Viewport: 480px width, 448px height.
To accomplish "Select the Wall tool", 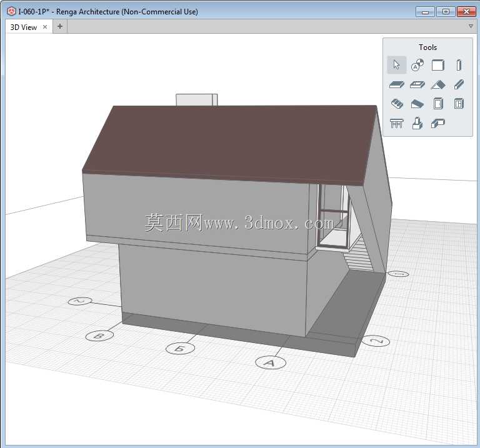I will pyautogui.click(x=437, y=65).
